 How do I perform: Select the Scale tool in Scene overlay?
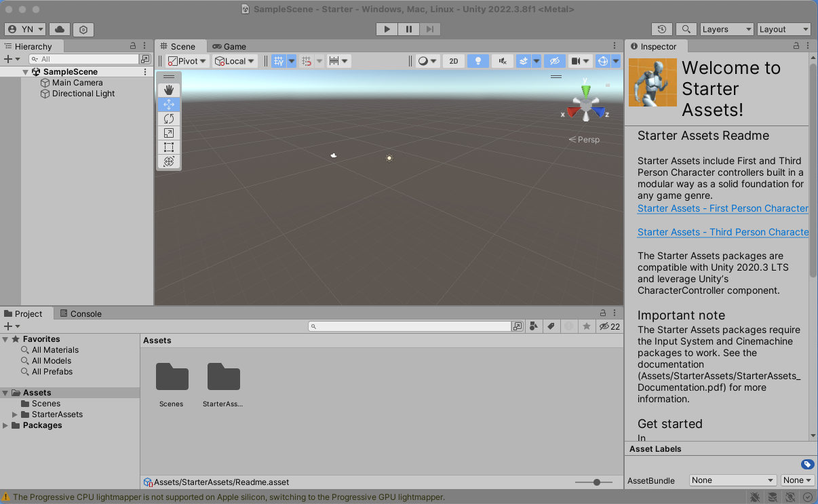click(x=169, y=133)
